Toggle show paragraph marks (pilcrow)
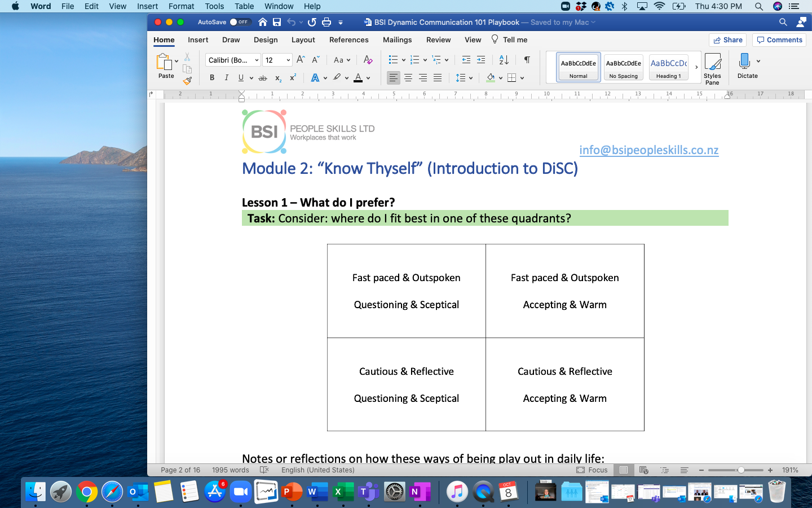Viewport: 812px width, 508px height. pos(527,60)
